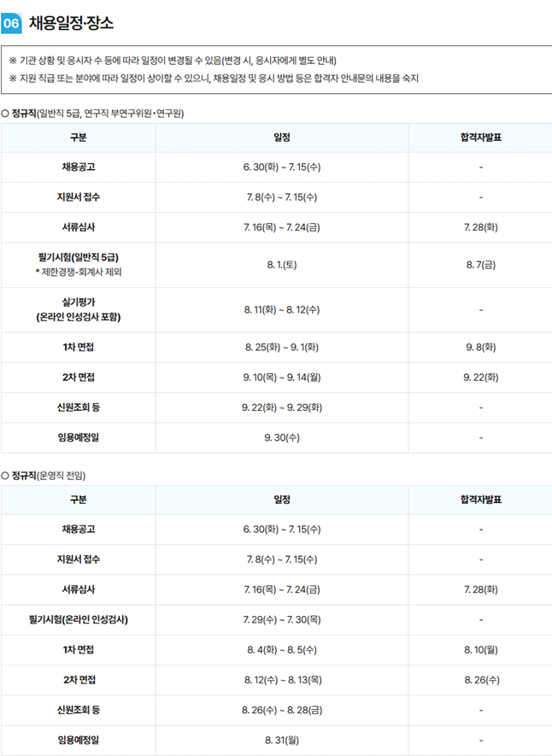Click the 구분 header in first table
The height and width of the screenshot is (756, 552).
[x=78, y=138]
